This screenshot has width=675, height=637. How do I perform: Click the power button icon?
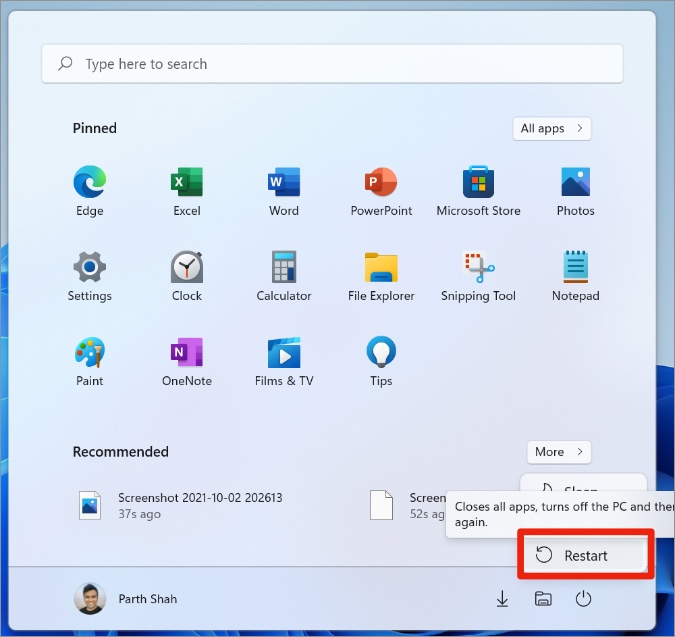(x=583, y=599)
